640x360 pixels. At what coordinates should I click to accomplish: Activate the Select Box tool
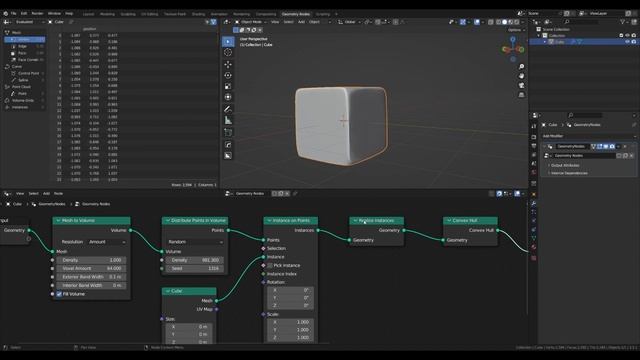[228, 42]
